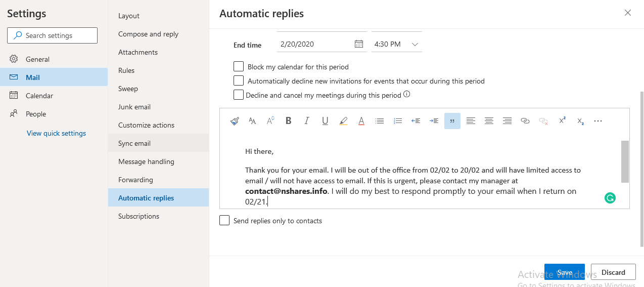The image size is (644, 287).
Task: Open the end time 4:30 PM dropdown
Action: coord(397,44)
